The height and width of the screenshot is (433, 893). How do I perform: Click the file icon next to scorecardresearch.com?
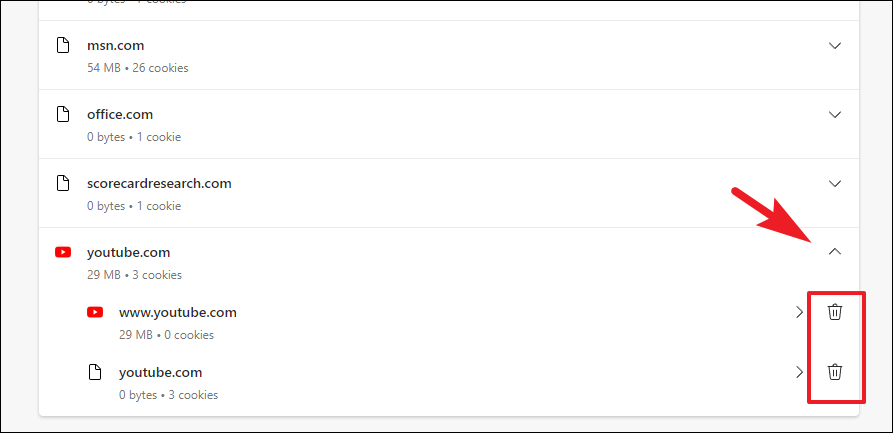63,183
